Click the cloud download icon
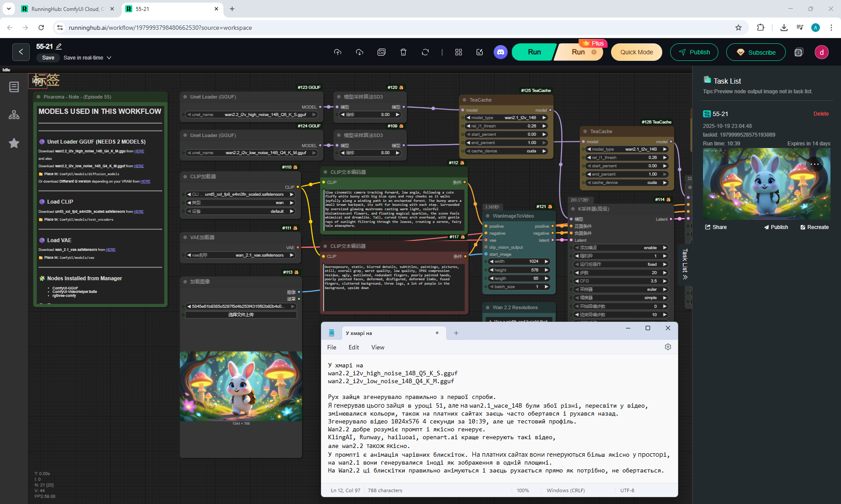Image resolution: width=841 pixels, height=504 pixels. [x=359, y=52]
